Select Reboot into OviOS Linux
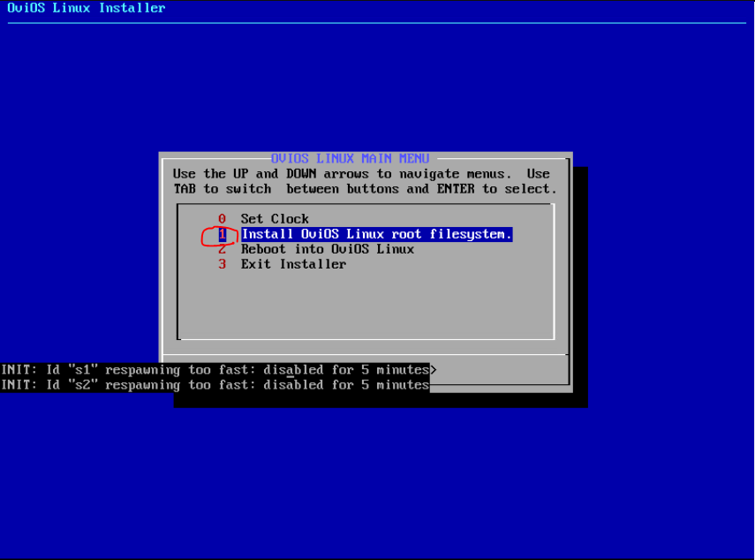The image size is (755, 560). point(328,249)
